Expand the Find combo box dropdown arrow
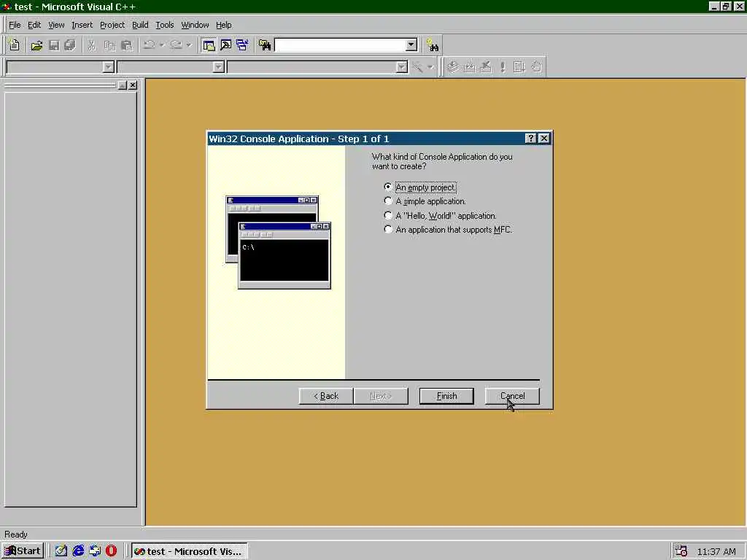 (x=411, y=45)
